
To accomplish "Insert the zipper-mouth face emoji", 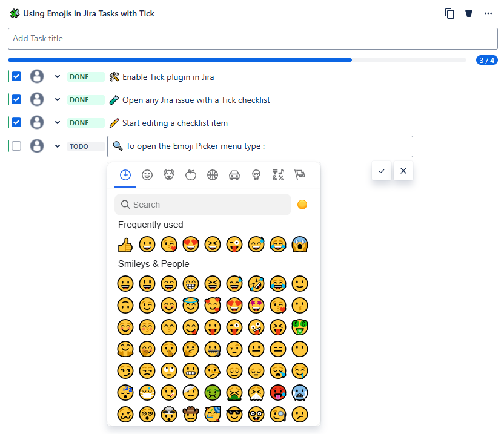I will coord(213,349).
